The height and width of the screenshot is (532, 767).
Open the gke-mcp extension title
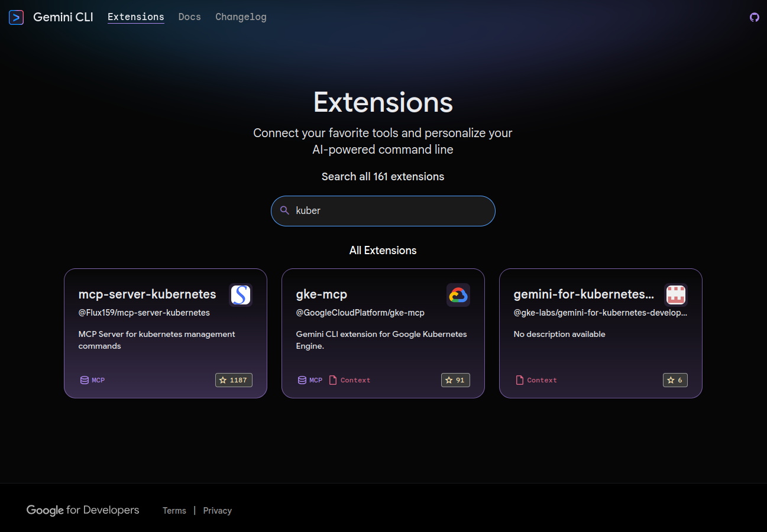[322, 294]
